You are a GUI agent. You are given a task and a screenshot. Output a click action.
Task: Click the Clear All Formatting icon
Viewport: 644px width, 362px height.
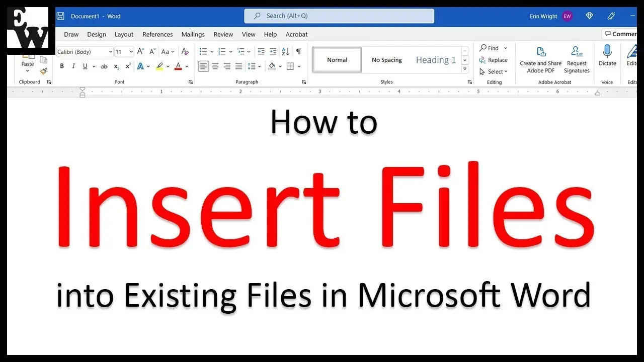[x=185, y=51]
